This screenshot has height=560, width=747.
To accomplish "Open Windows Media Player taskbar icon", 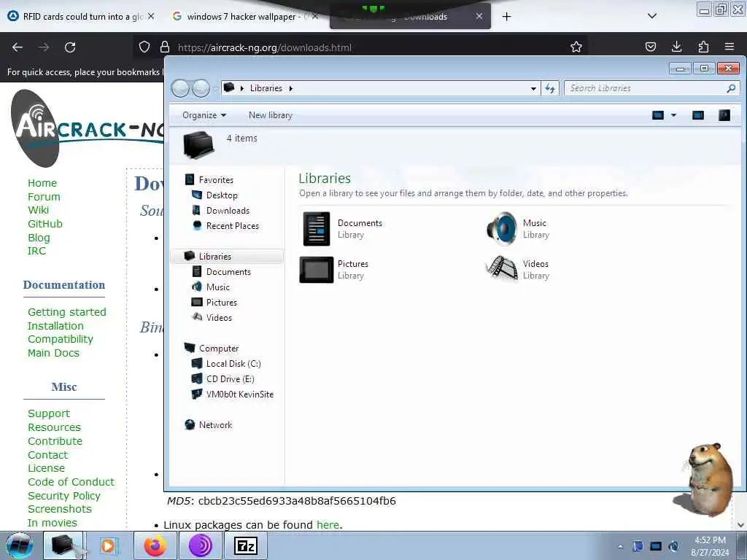I will tap(109, 545).
